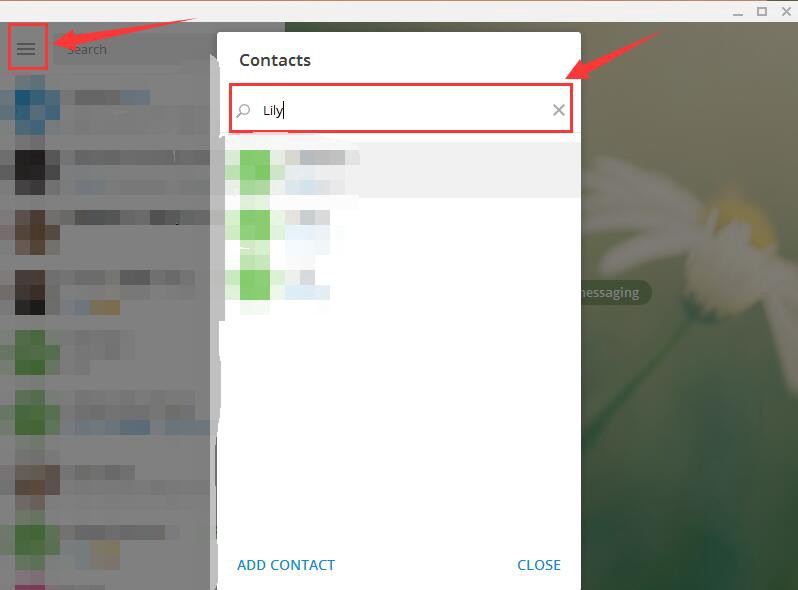Open the chat with the black avatar

pos(105,172)
